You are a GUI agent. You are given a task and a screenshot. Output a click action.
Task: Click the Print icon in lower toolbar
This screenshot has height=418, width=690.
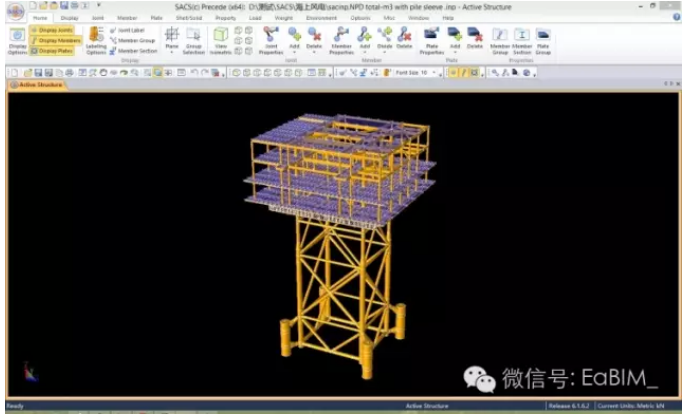coord(69,73)
